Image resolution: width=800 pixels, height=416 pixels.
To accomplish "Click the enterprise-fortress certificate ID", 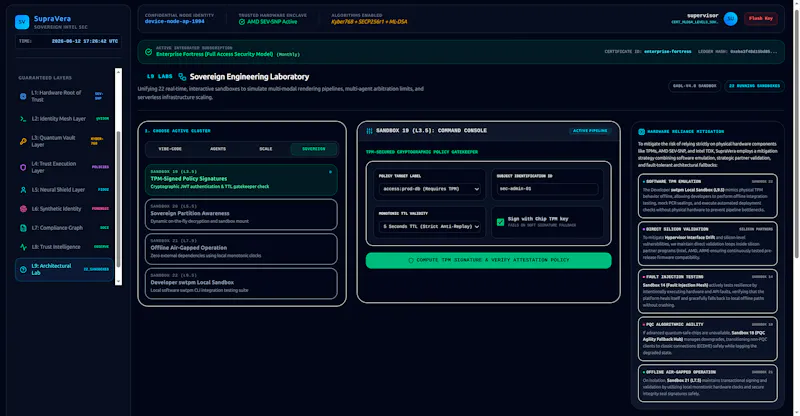I will pyautogui.click(x=667, y=52).
